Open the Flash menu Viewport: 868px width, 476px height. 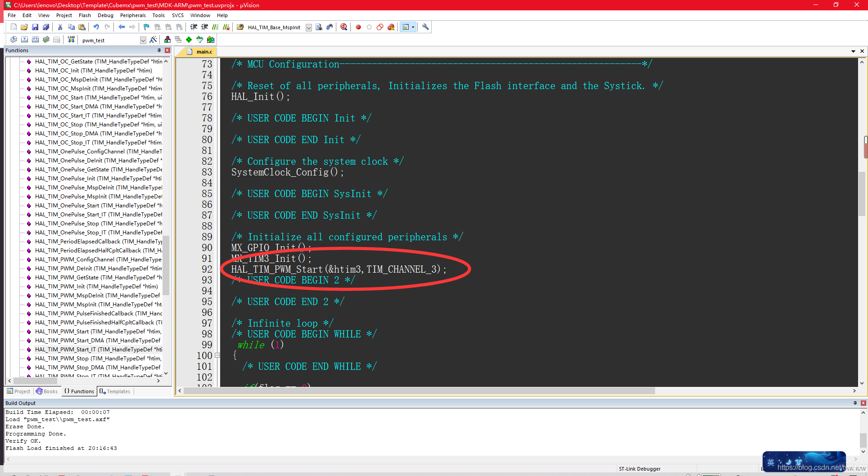tap(85, 15)
